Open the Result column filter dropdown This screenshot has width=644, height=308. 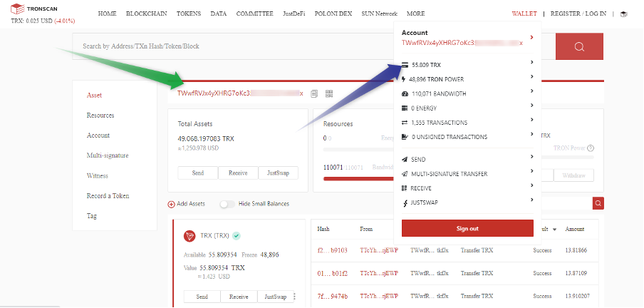pos(554,229)
